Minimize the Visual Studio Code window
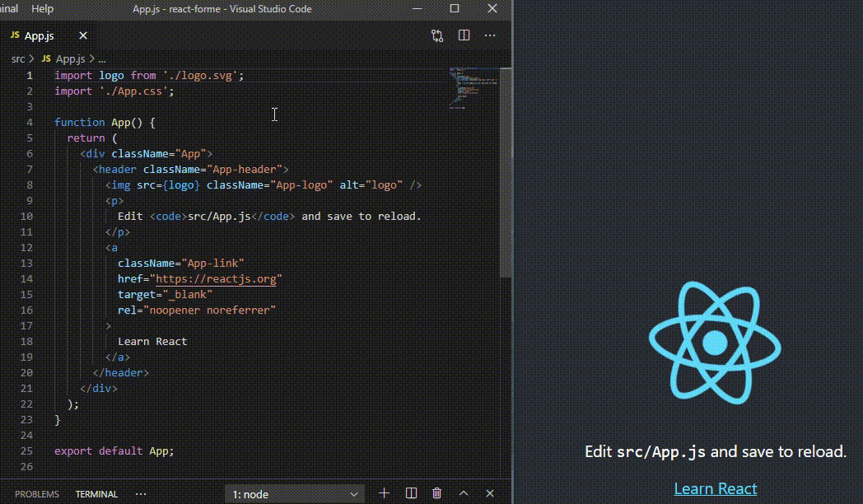The height and width of the screenshot is (504, 863). [418, 9]
